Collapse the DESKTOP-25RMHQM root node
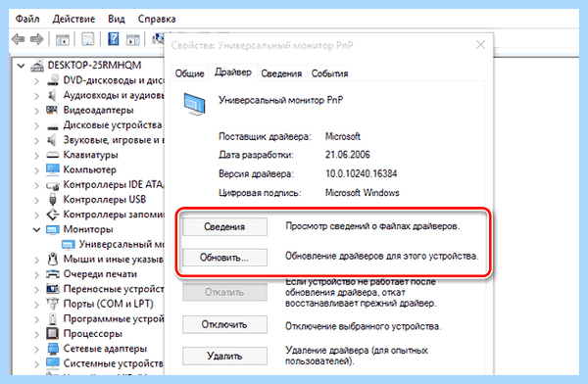This screenshot has height=384, width=588. click(x=22, y=66)
